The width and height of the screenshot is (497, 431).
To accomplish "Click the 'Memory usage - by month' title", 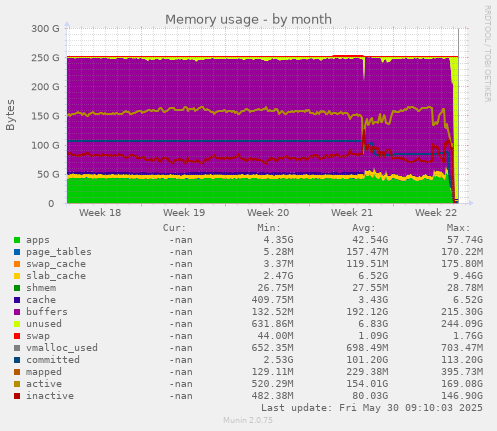I will (x=249, y=20).
